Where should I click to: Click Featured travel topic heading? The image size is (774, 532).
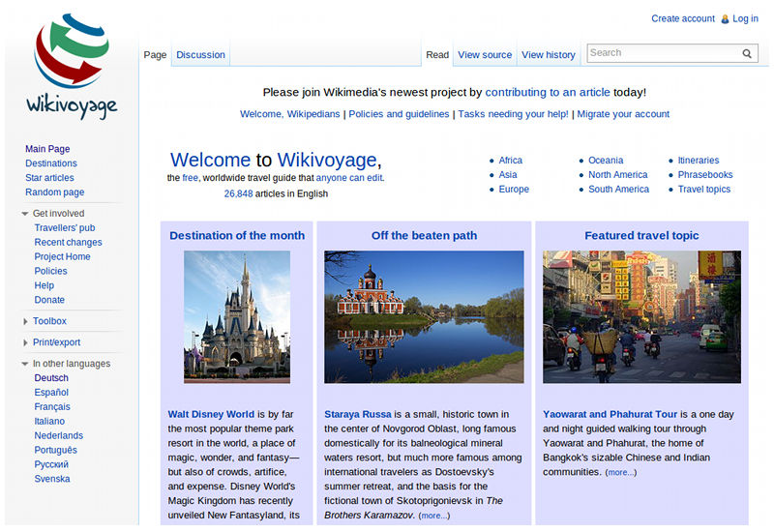point(641,236)
